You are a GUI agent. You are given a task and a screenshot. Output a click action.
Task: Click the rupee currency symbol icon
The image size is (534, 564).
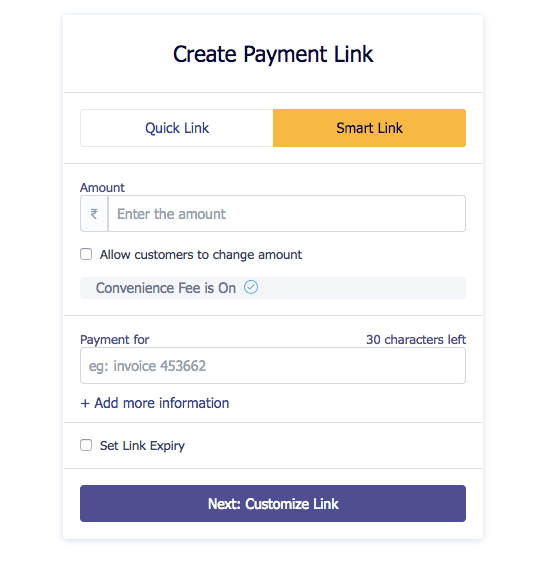coord(94,214)
